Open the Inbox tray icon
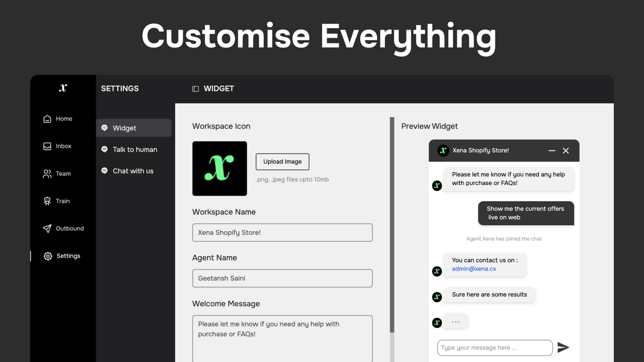 coord(47,146)
